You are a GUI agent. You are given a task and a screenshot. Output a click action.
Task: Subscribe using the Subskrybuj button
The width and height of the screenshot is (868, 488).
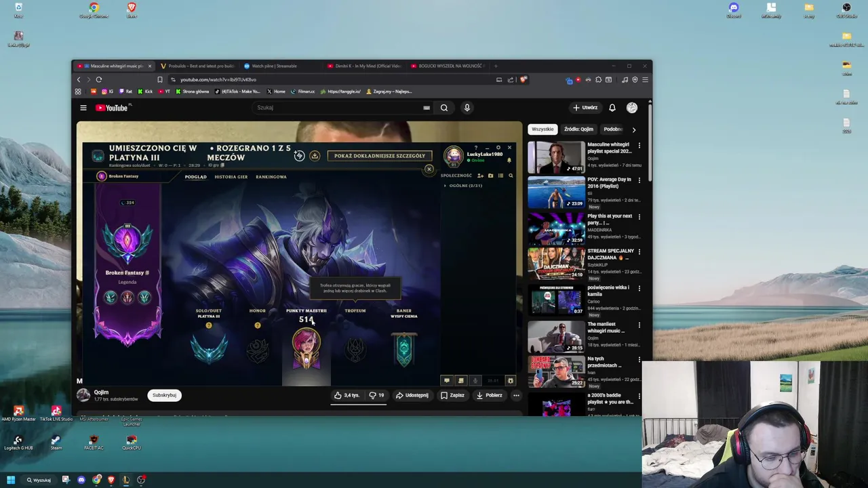point(164,395)
